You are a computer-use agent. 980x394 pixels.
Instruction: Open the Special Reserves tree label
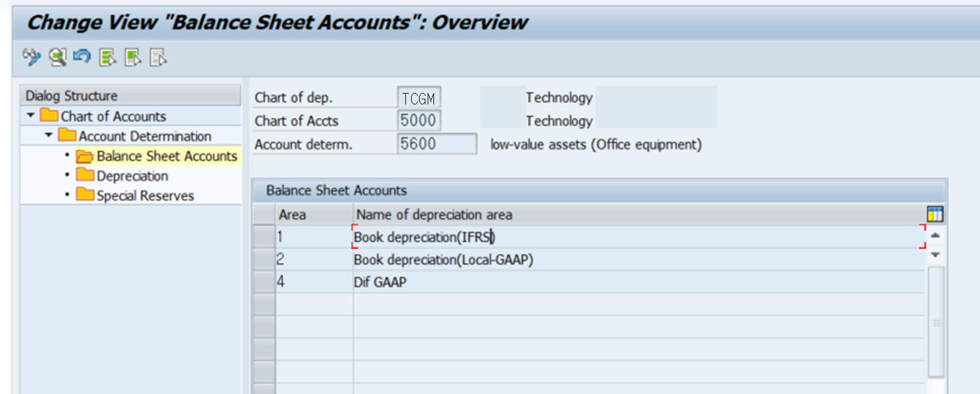pyautogui.click(x=146, y=196)
